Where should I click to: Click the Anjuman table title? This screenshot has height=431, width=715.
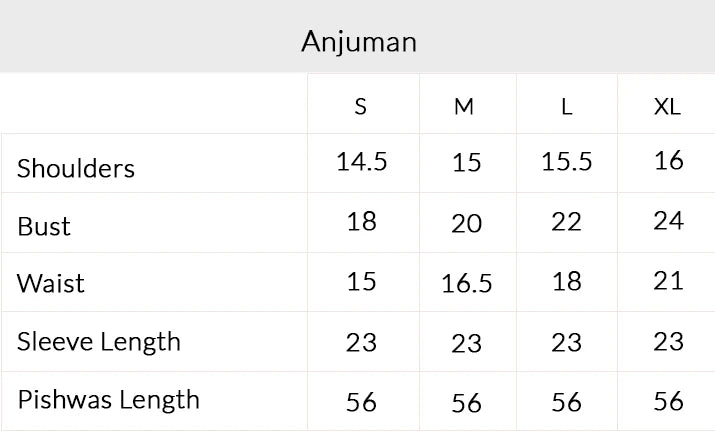359,42
